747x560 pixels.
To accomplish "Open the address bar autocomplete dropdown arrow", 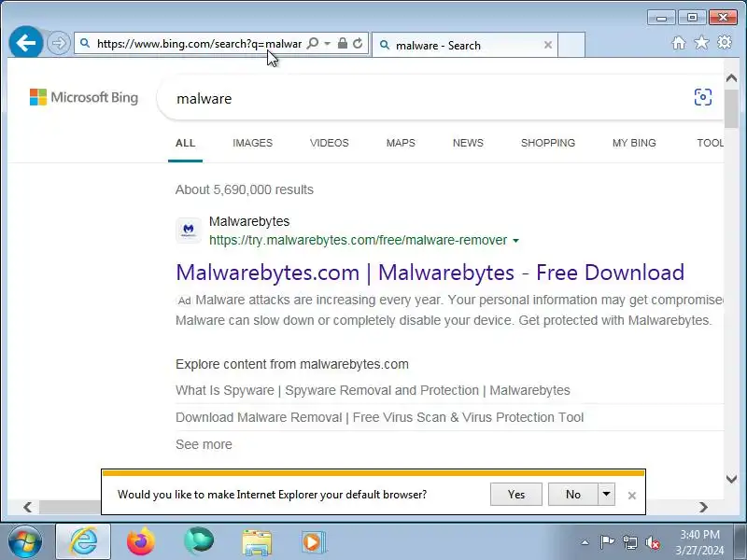I will pyautogui.click(x=328, y=43).
